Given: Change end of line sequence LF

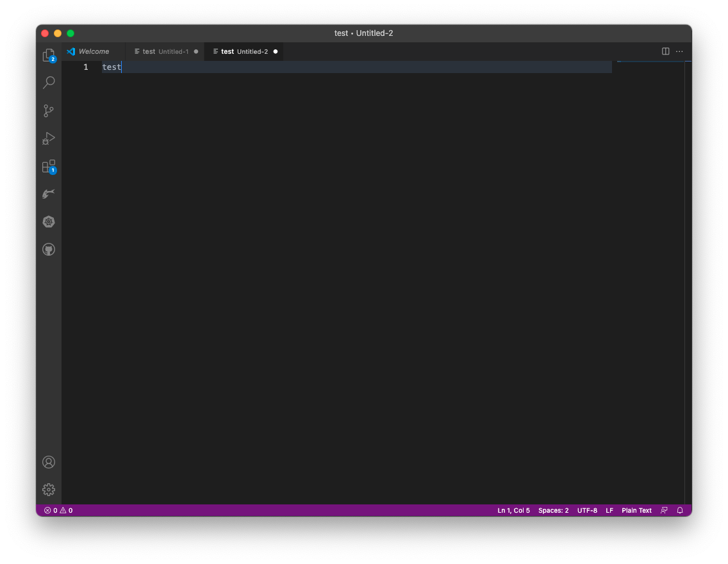Looking at the screenshot, I should [609, 510].
